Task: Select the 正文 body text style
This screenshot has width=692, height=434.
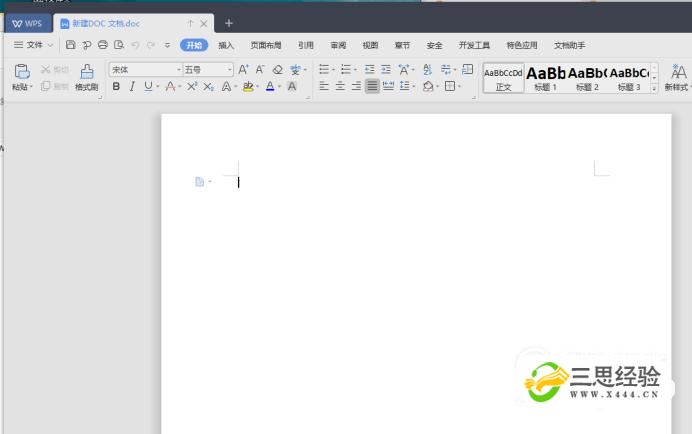Action: click(x=503, y=77)
